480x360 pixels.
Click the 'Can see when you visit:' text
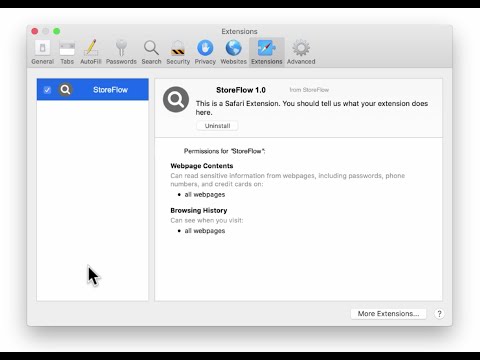tap(207, 220)
